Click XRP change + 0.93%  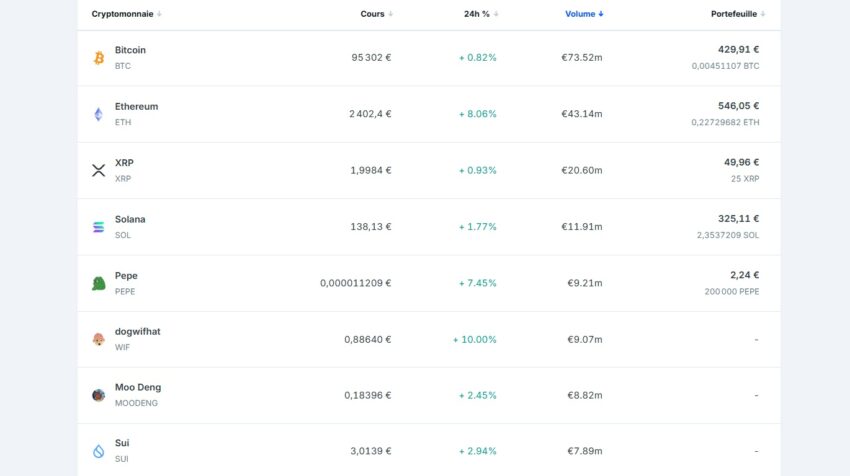(478, 170)
